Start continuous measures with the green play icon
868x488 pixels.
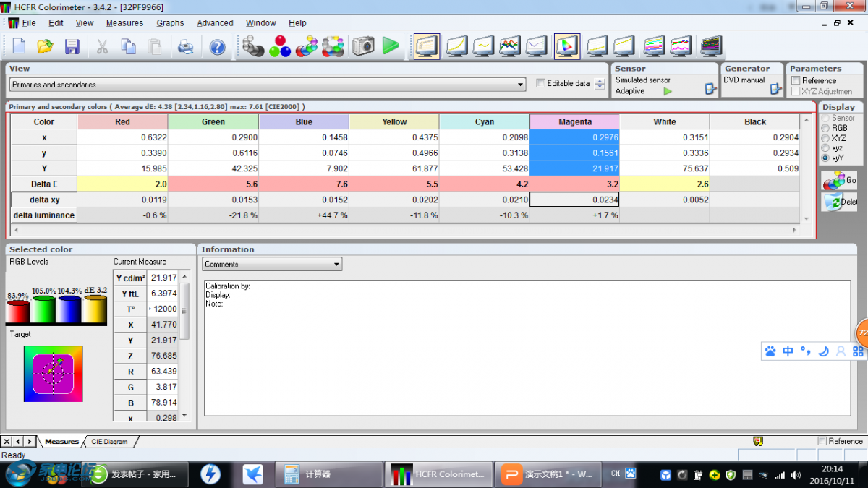pos(391,47)
